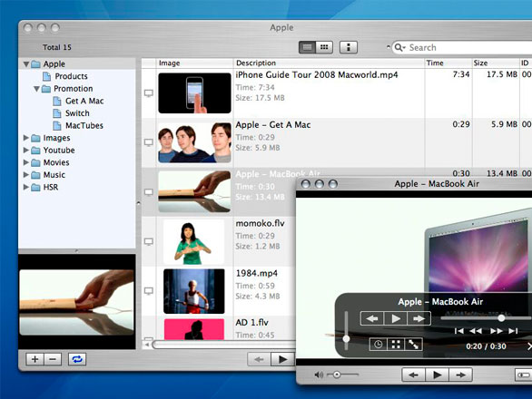Click the main window play button
532x399 pixels.
click(x=282, y=359)
